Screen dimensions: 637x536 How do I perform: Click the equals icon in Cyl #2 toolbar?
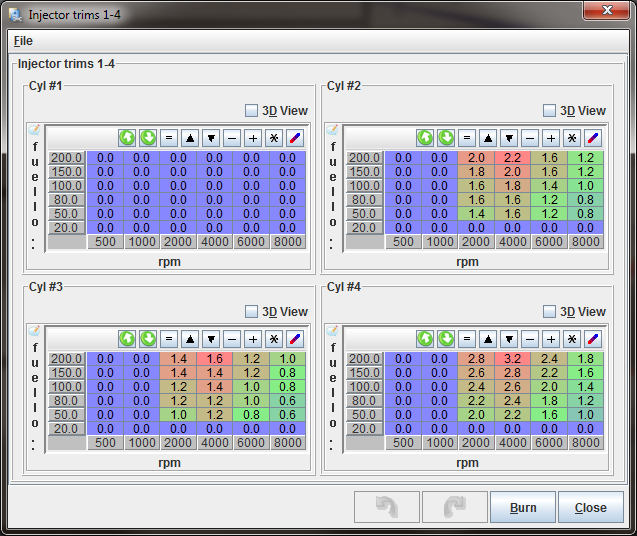point(467,138)
